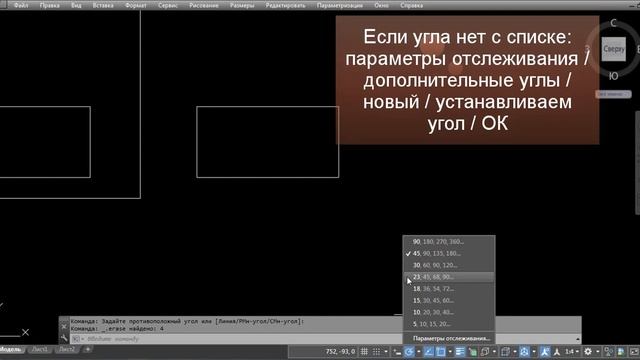640x360 pixels.
Task: Toggle object snap square icon
Action: (x=440, y=351)
